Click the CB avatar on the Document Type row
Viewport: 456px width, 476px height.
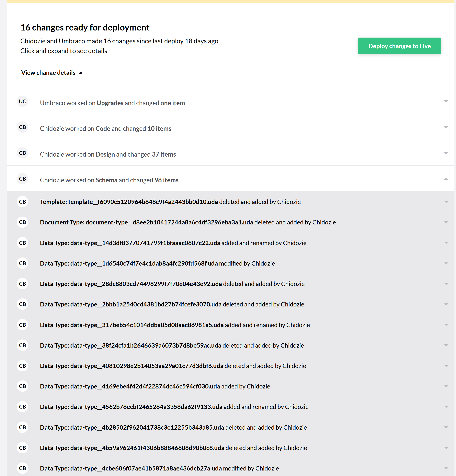click(22, 222)
